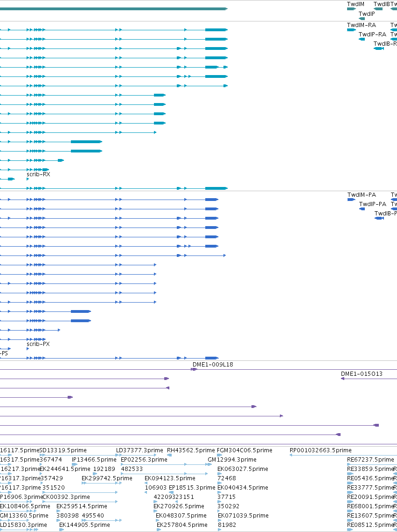Click EST label LD15830.3prime
Viewport: 397px width, 532px height.
click(x=23, y=525)
